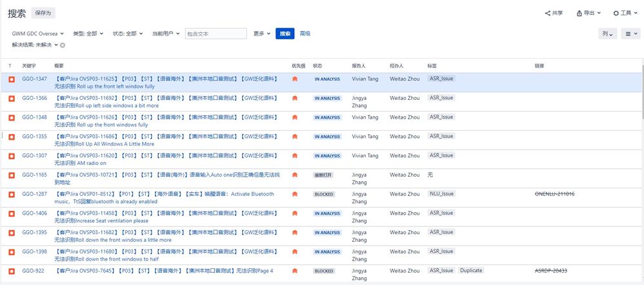This screenshot has height=285, width=644.
Task: Switch to 高级 advanced search
Action: tap(305, 34)
